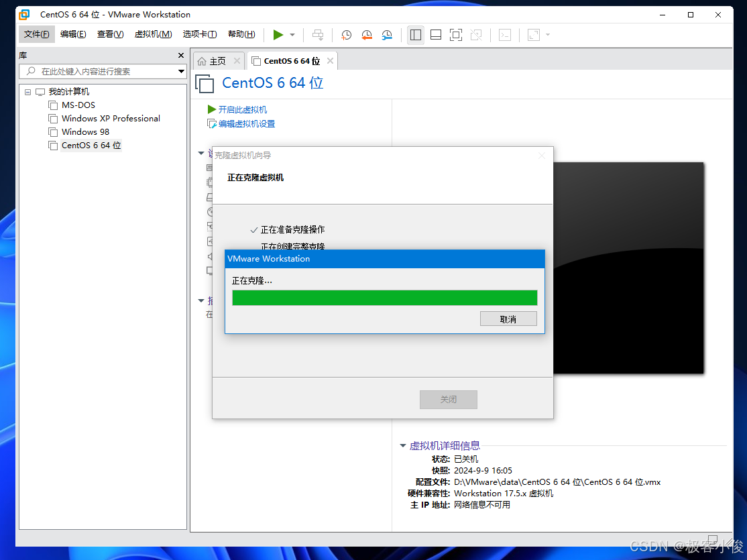This screenshot has height=560, width=747.
Task: Open the 编辑(E) menu
Action: (73, 34)
